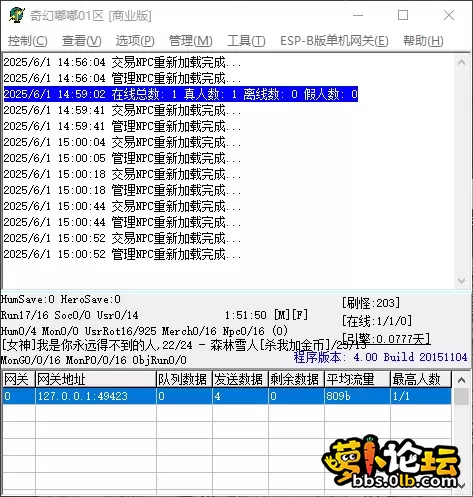473x497 pixels.
Task: Select log line 14:56:04 管理NPC重新加载完成
Action: coord(122,78)
